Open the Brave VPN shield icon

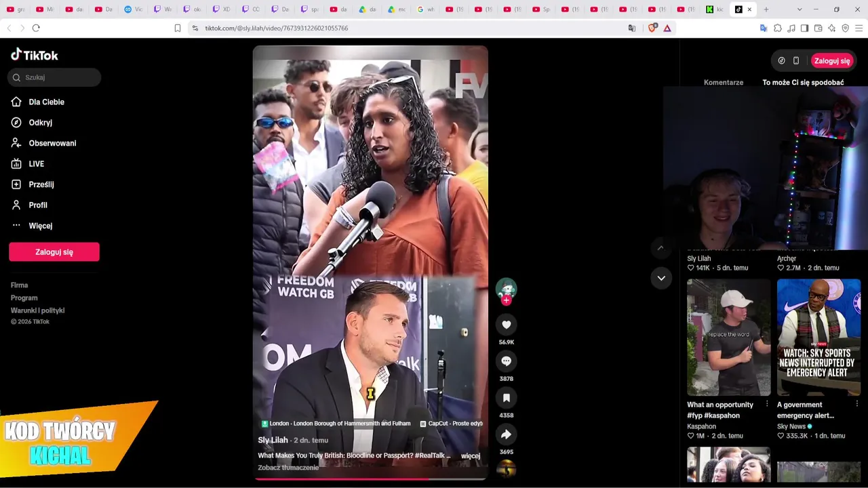tap(846, 28)
